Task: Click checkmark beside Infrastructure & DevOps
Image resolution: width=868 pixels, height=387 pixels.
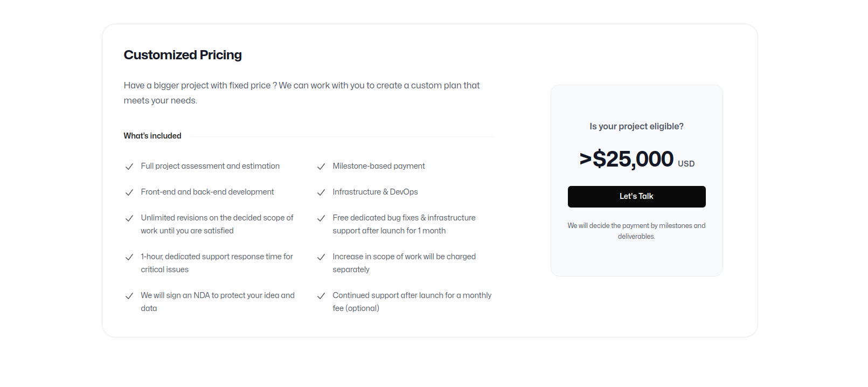Action: 321,192
